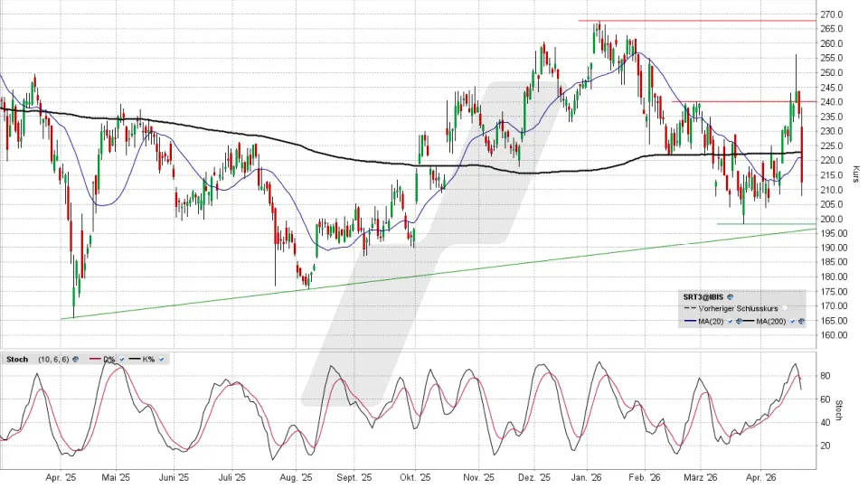Select the SRT3@IBIS legend title
The height and width of the screenshot is (488, 868).
(x=703, y=297)
